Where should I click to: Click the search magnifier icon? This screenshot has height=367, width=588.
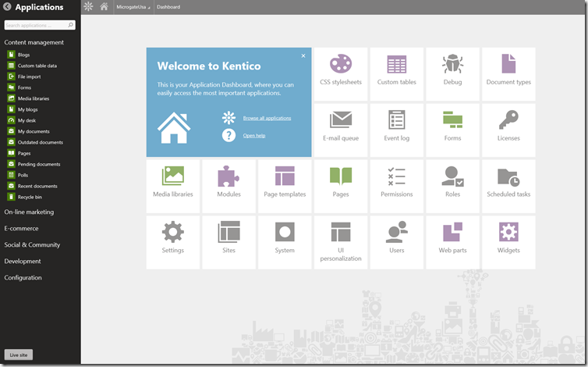tap(70, 25)
